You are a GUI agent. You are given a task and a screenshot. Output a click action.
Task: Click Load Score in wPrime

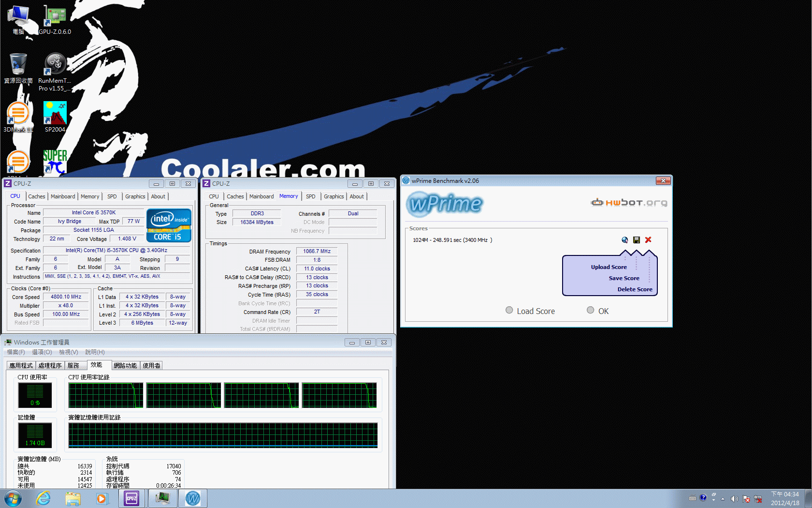(x=530, y=311)
